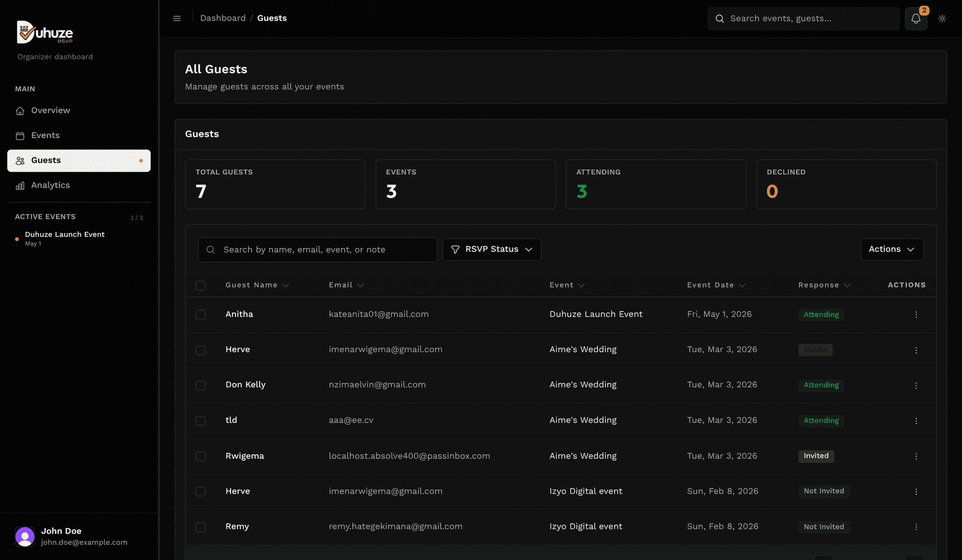Select Guests in the sidebar
Viewport: 962px width, 560px height.
tap(79, 161)
